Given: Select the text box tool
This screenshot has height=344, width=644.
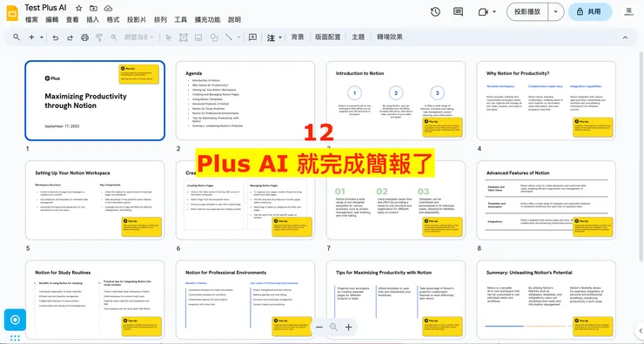Looking at the screenshot, I should click(183, 37).
